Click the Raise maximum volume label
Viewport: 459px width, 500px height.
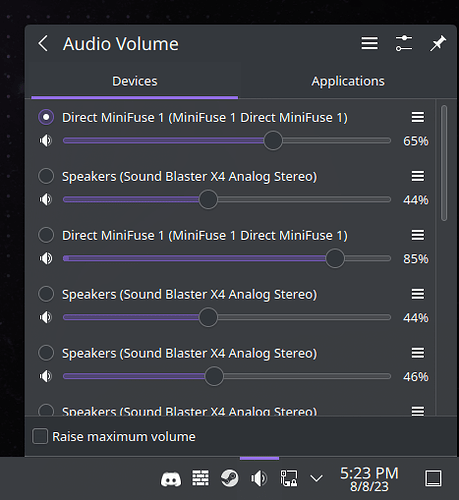point(124,437)
